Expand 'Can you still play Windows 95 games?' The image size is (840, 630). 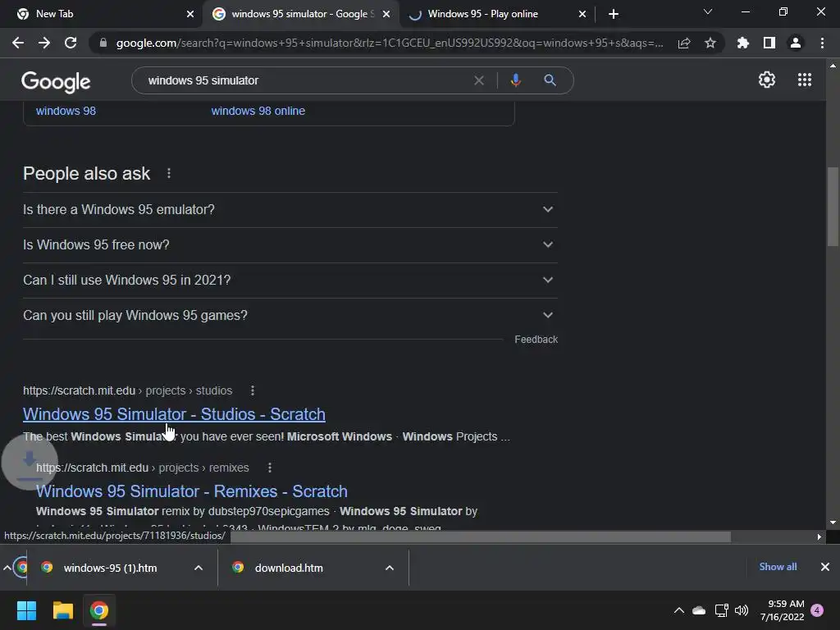(x=290, y=316)
